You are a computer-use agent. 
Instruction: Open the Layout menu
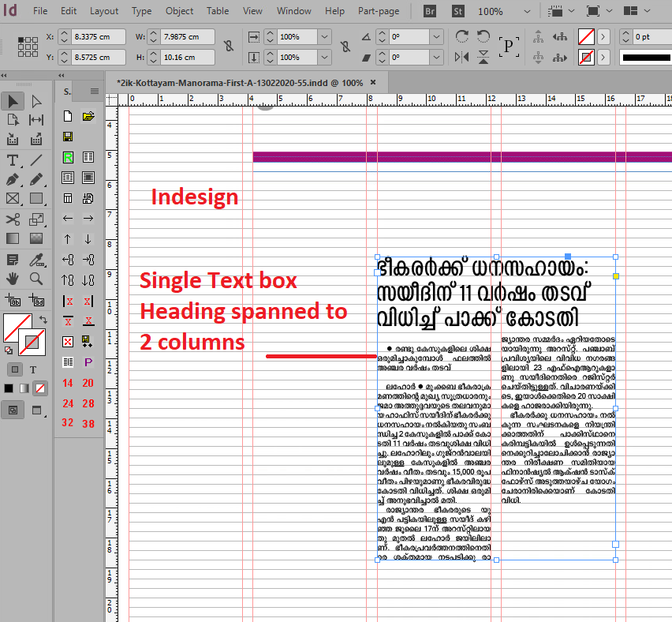coord(104,11)
